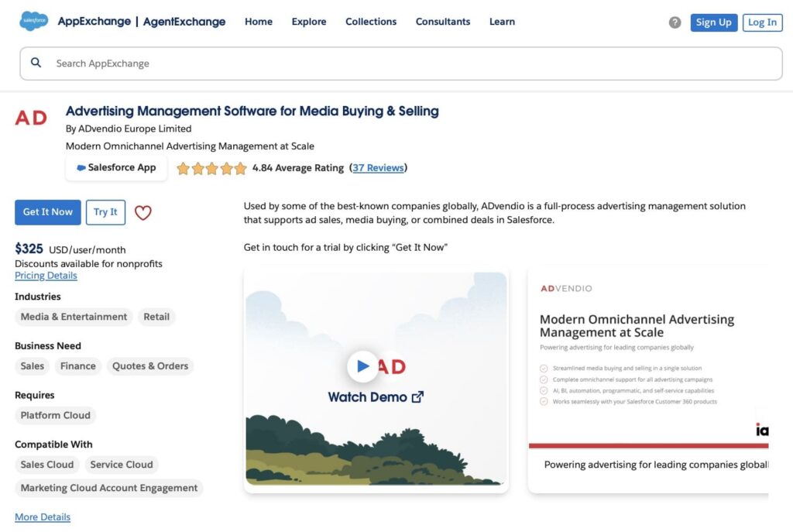This screenshot has height=532, width=793.
Task: Click the $325 price text
Action: 29,249
